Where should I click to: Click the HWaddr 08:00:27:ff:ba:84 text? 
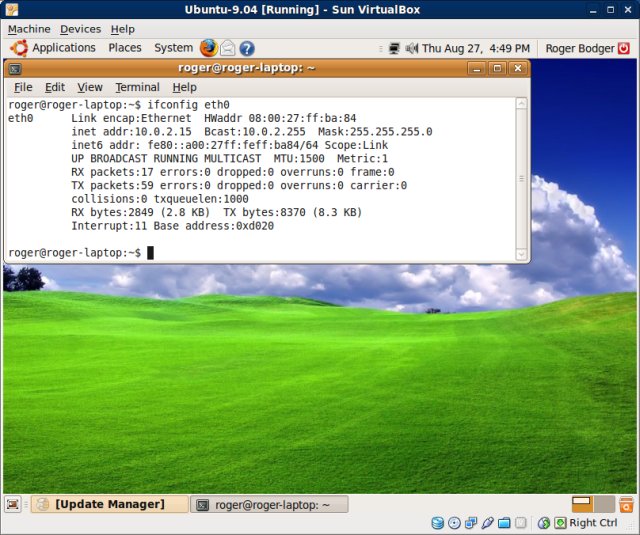(x=280, y=118)
